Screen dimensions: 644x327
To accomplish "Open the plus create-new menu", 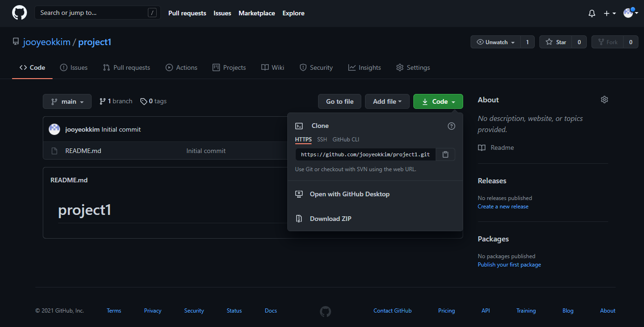I will click(610, 13).
